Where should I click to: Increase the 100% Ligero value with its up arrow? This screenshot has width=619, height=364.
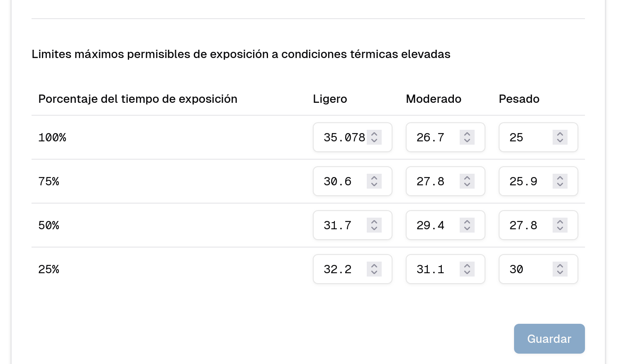point(374,134)
